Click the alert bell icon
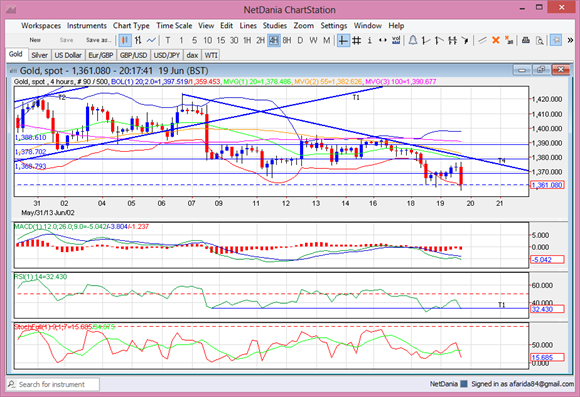The height and width of the screenshot is (397, 580). 413,40
